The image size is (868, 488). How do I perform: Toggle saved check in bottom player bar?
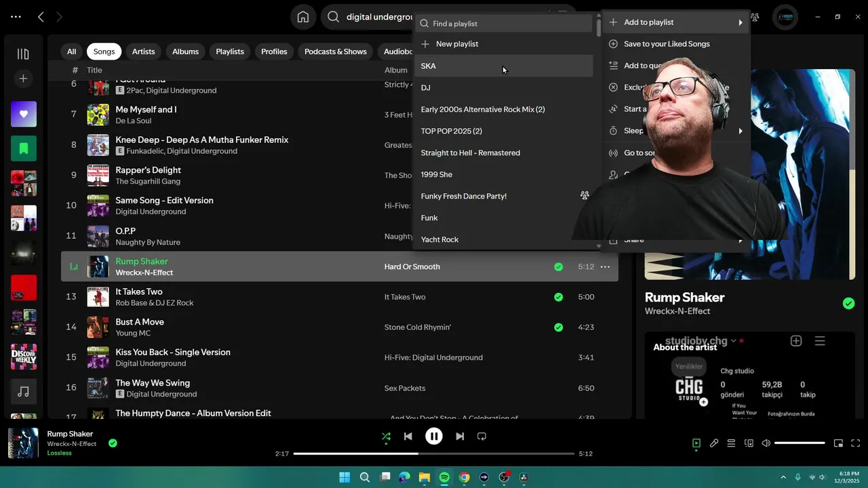(x=113, y=443)
